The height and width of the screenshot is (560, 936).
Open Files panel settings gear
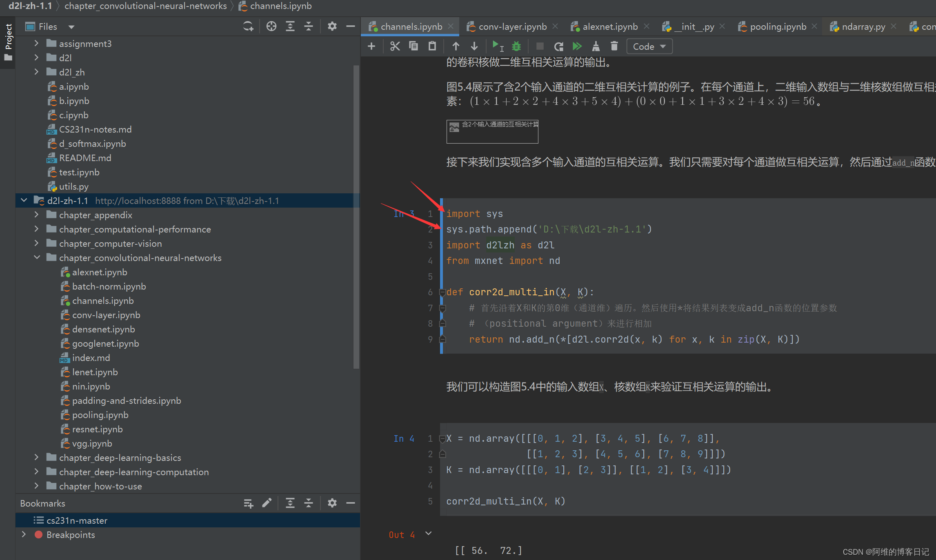tap(332, 27)
